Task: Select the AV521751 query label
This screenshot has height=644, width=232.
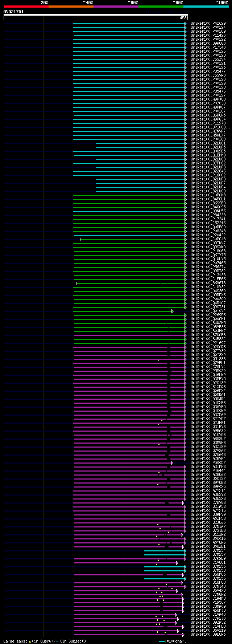Action: 13,12
